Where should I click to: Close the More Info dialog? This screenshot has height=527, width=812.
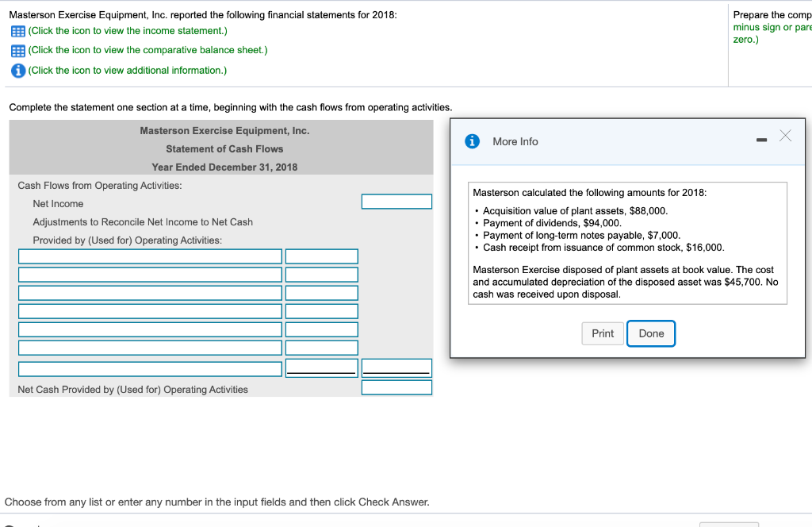[x=785, y=136]
